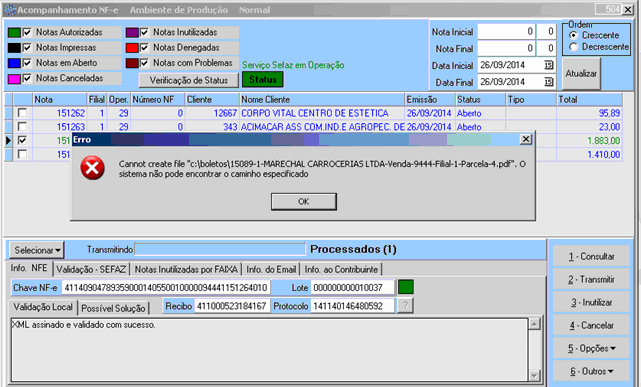Expand the 5 - Opções menu button
Viewport: 641px width, 387px height.
tap(591, 349)
